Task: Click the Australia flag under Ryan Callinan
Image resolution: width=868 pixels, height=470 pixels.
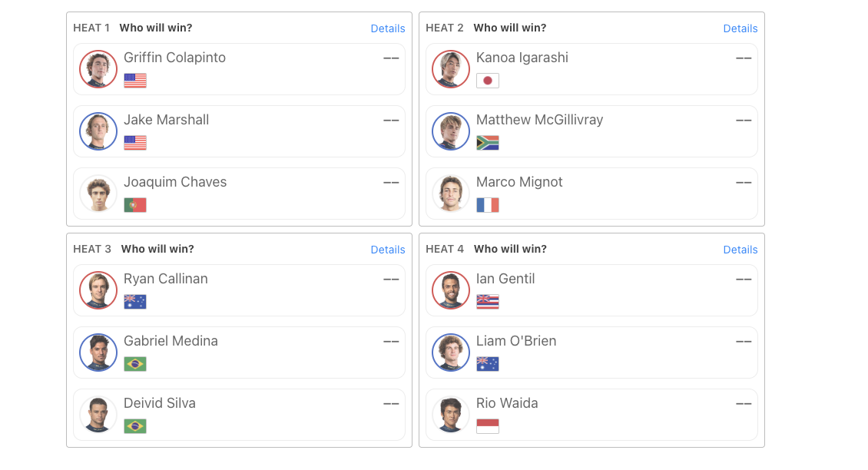Action: pos(135,302)
